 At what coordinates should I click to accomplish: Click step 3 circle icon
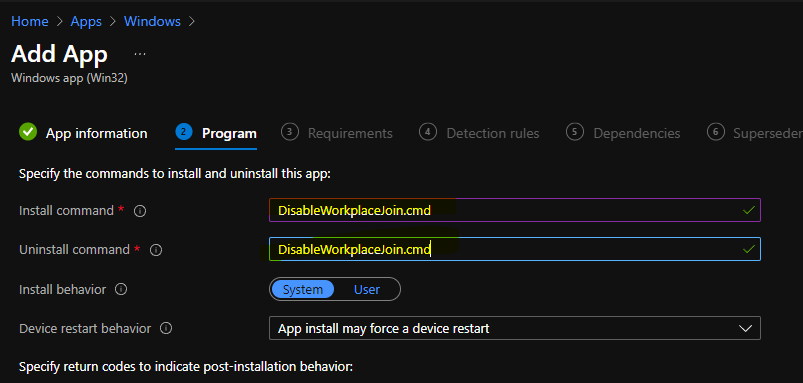point(289,133)
